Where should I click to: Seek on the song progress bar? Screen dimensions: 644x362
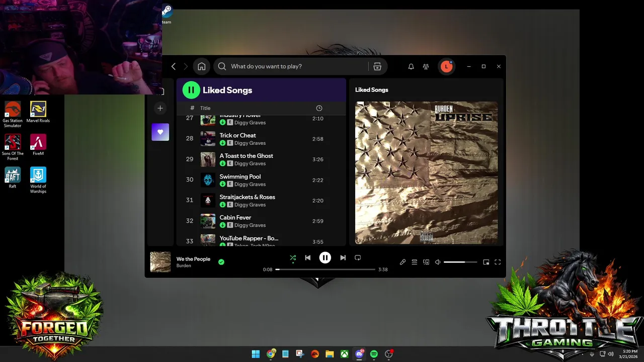(x=326, y=269)
